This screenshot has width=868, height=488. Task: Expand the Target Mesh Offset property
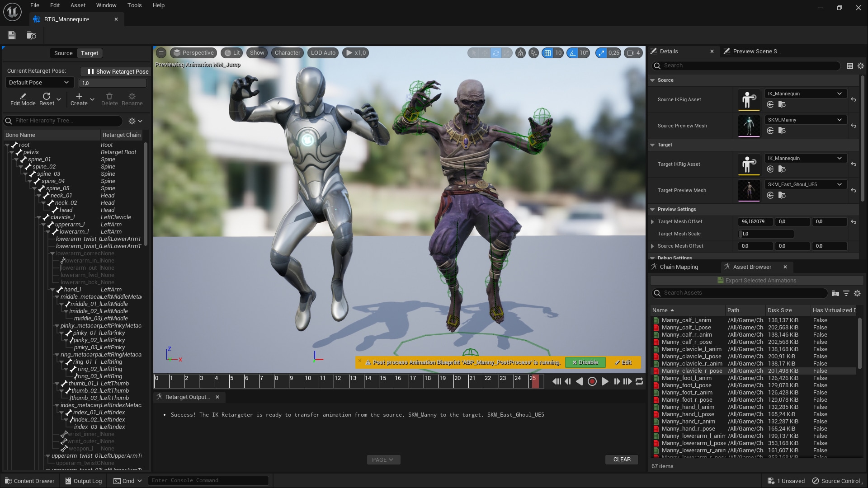click(652, 222)
